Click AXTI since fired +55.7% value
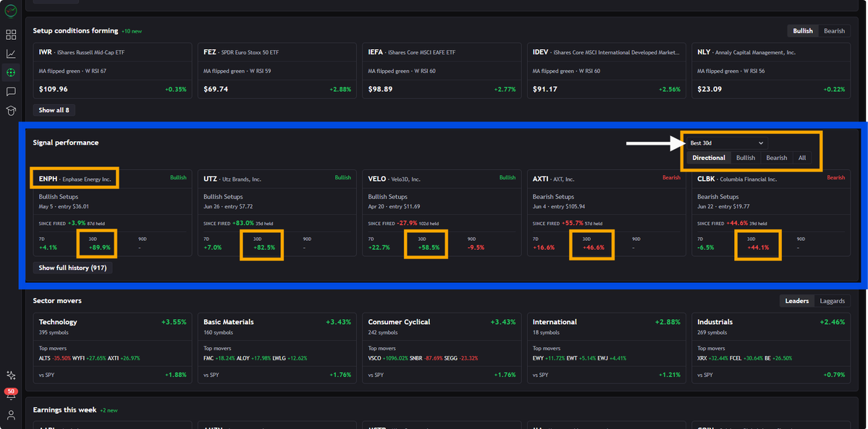Screen dimensions: 868x429 coord(573,223)
